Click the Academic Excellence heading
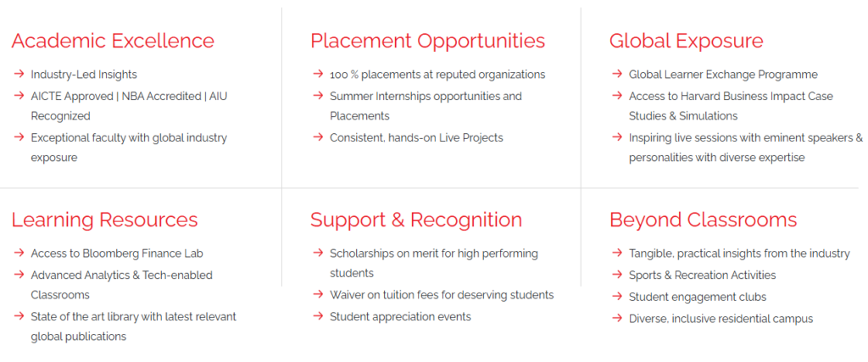 pyautogui.click(x=113, y=41)
